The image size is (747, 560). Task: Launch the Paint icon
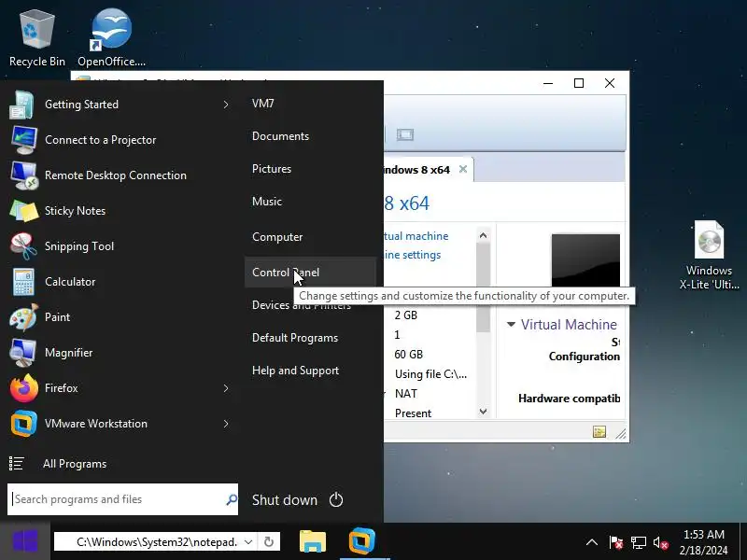pos(24,317)
